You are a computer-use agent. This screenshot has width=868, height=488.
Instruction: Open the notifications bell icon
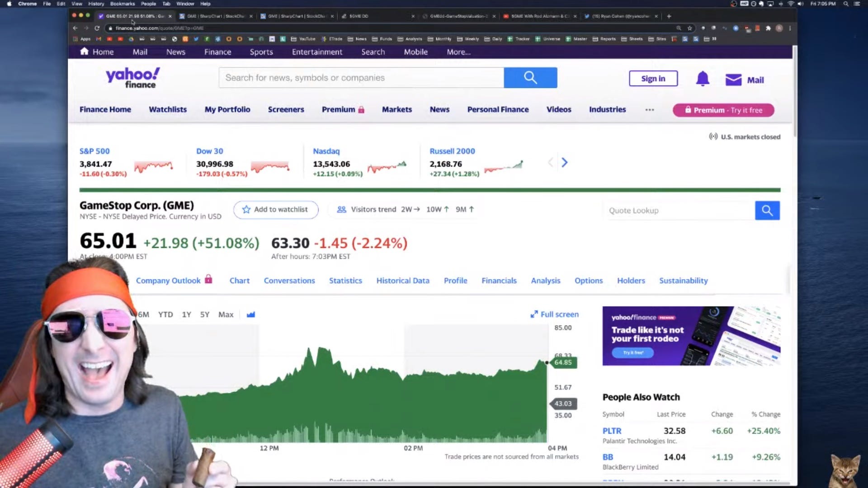(x=703, y=79)
